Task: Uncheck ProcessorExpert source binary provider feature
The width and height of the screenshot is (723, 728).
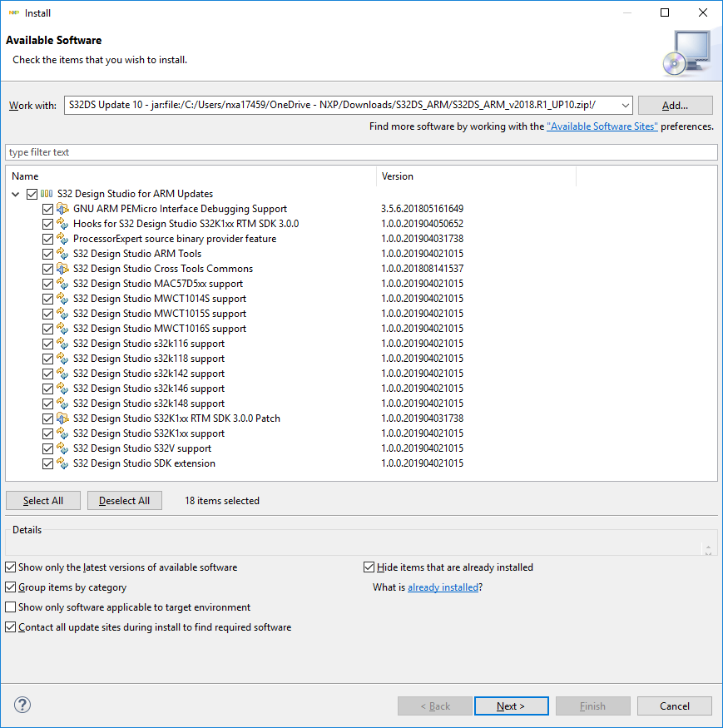Action: pos(47,239)
